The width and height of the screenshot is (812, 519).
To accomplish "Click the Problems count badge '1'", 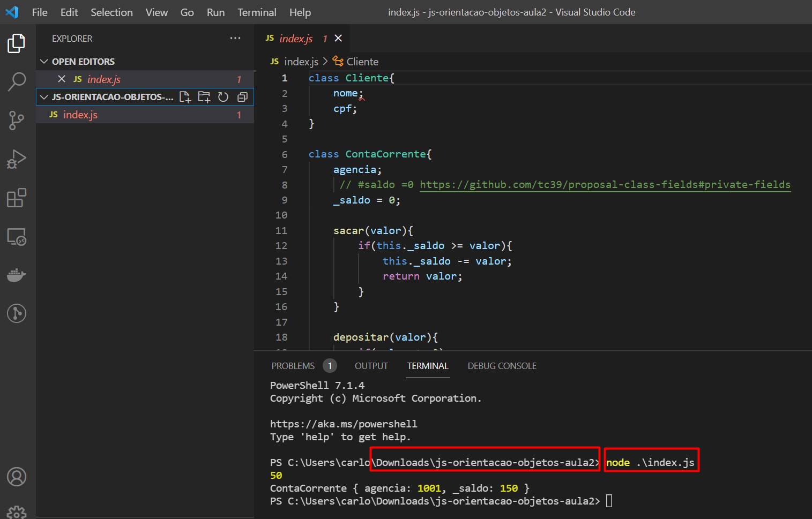I will 330,366.
